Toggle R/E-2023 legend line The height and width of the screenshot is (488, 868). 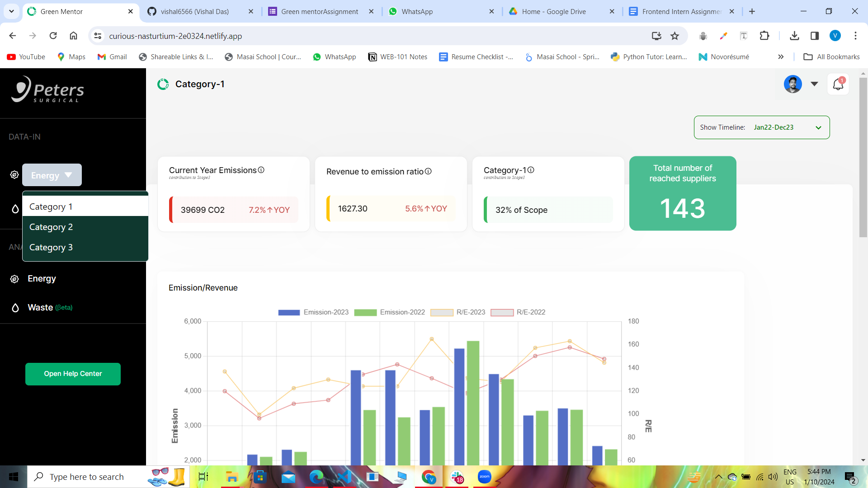[x=458, y=312]
